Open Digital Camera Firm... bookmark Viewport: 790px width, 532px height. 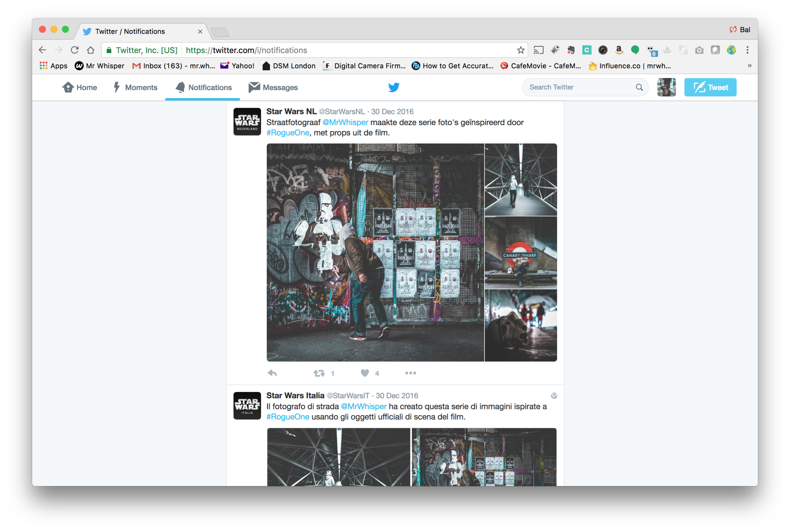click(x=364, y=66)
